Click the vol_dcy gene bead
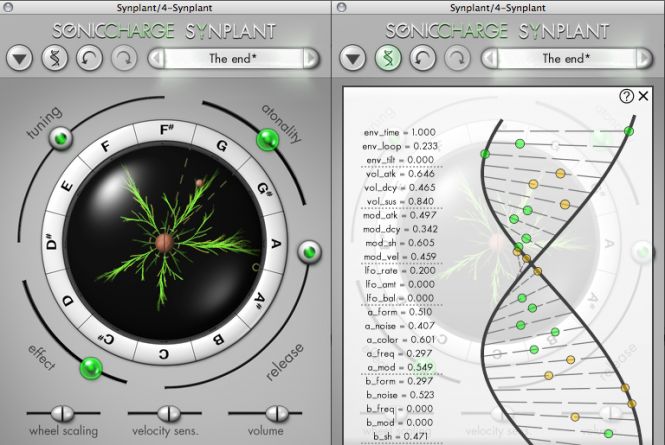The width and height of the screenshot is (665, 445). point(533,184)
